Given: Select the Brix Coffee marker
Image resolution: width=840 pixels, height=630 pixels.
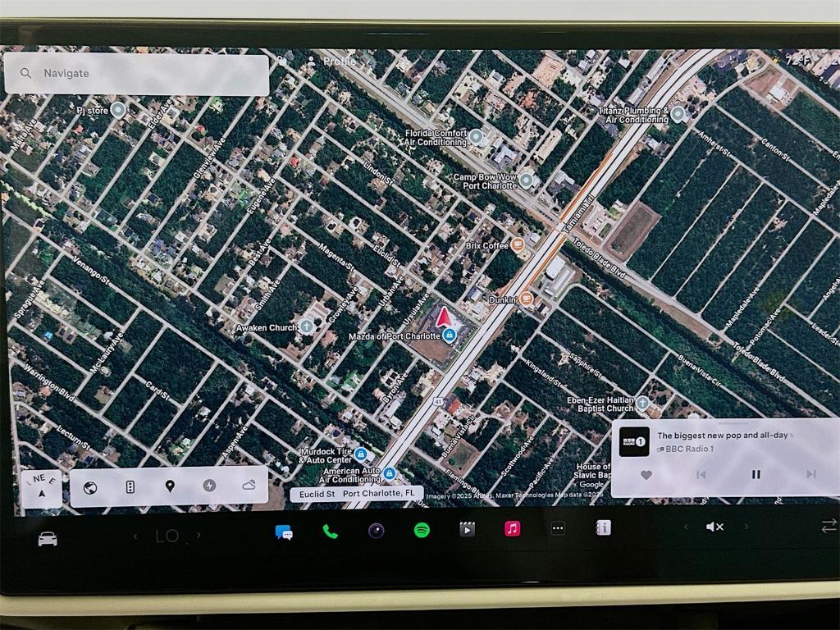Looking at the screenshot, I should tap(518, 245).
